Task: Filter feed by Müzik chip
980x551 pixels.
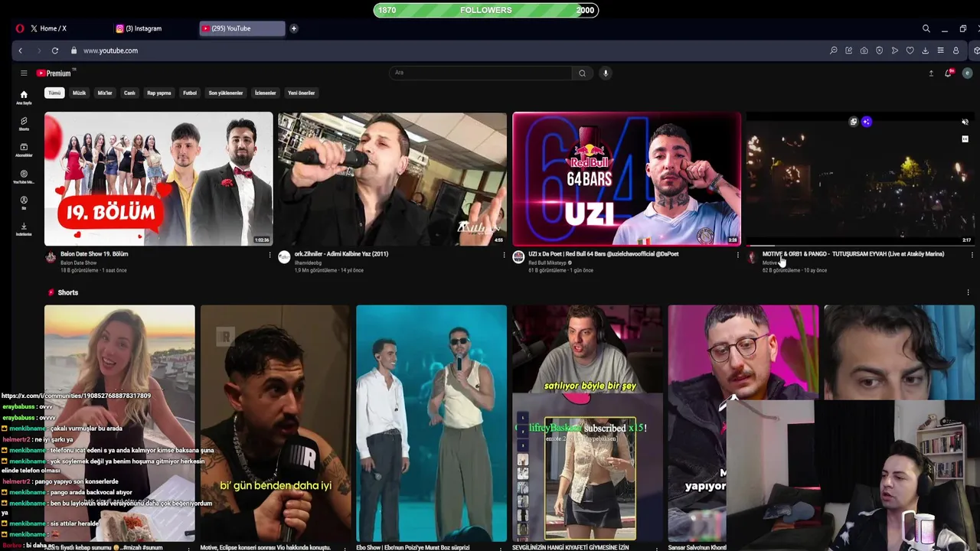Action: [79, 93]
